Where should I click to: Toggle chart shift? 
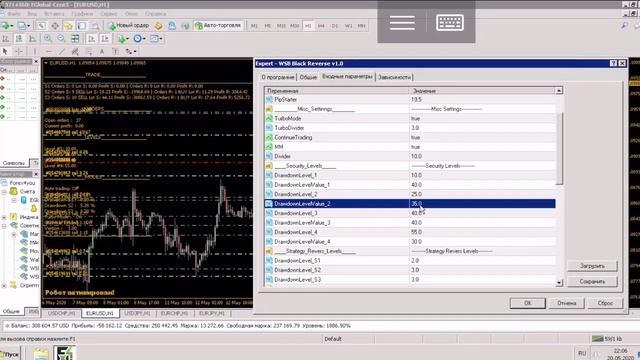pyautogui.click(x=105, y=39)
